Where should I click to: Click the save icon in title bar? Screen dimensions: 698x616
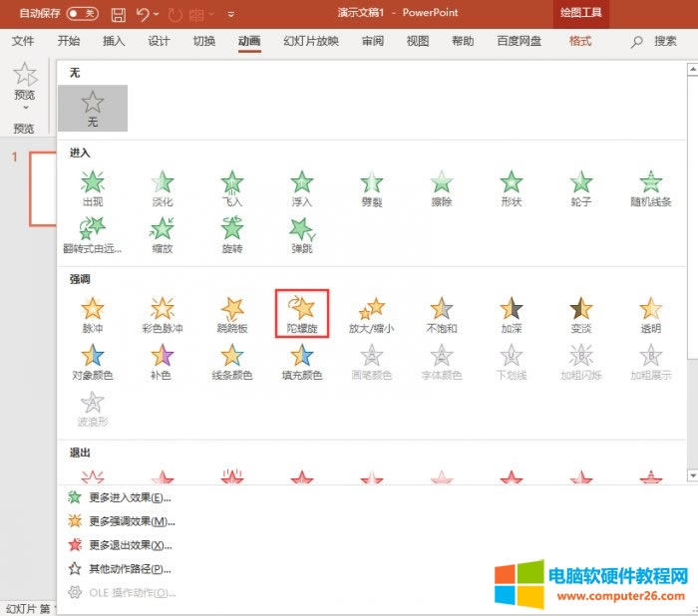pos(118,14)
